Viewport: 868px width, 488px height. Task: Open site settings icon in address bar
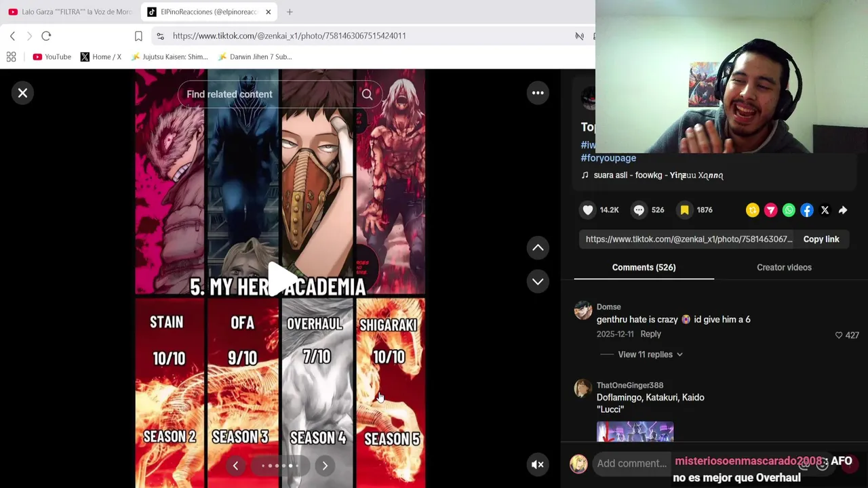(159, 36)
